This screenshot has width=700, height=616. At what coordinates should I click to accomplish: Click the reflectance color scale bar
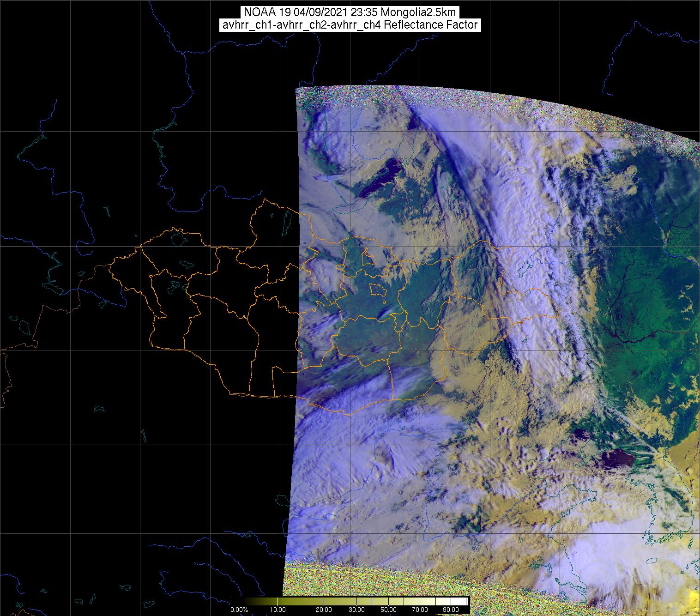[x=350, y=602]
